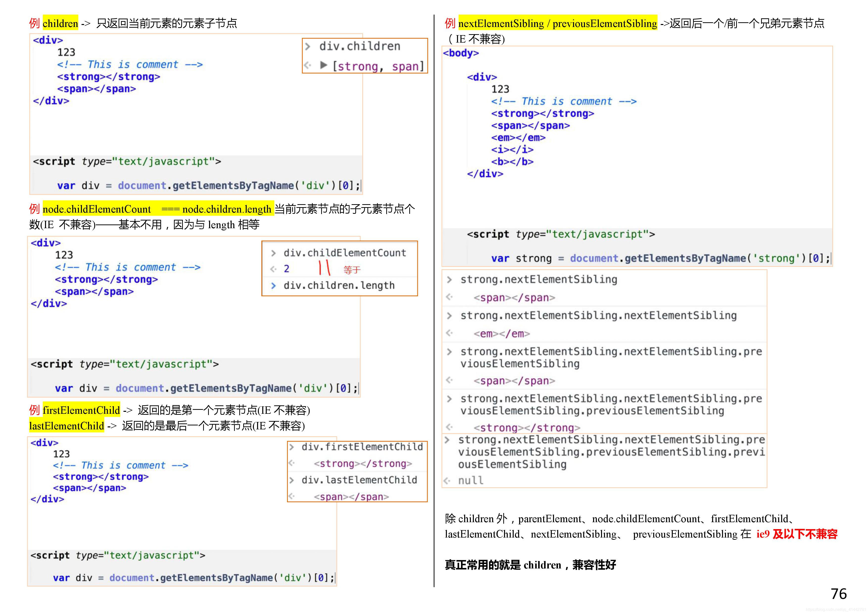Screen dimensions: 868x614
Task: Click the text 基本不用，因为与 length 相等
Action: click(189, 225)
